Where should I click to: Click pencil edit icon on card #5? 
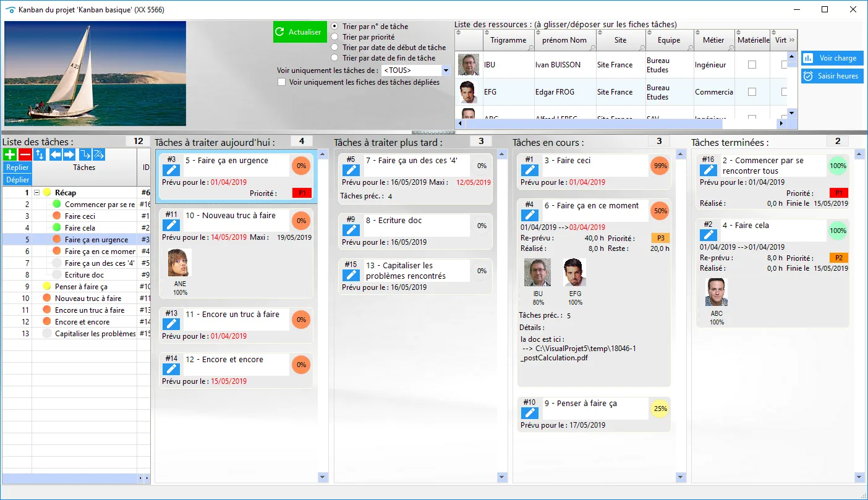pyautogui.click(x=351, y=170)
